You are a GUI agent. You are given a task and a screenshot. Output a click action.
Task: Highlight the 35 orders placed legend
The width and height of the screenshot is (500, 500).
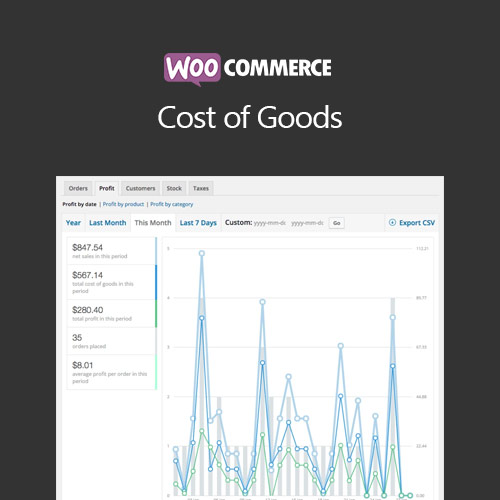click(x=112, y=341)
